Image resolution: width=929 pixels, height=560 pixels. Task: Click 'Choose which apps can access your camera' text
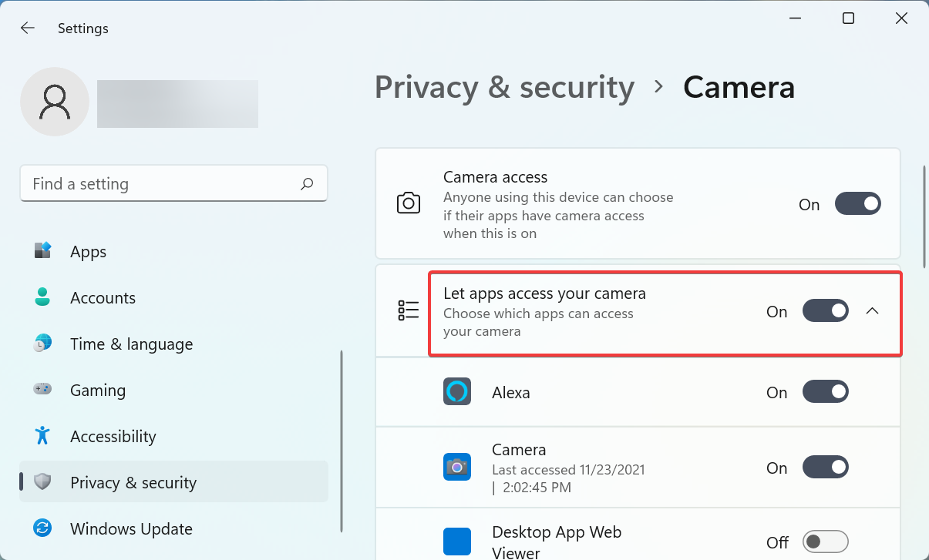pos(538,323)
